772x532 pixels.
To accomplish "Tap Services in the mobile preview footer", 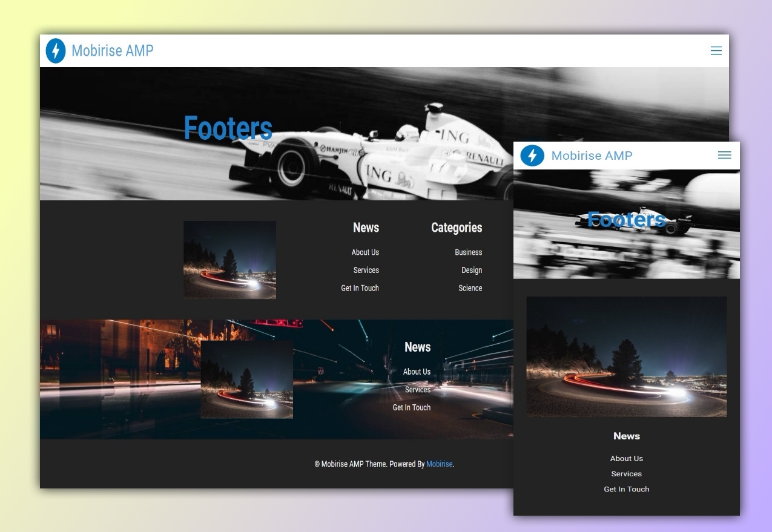I will (626, 474).
